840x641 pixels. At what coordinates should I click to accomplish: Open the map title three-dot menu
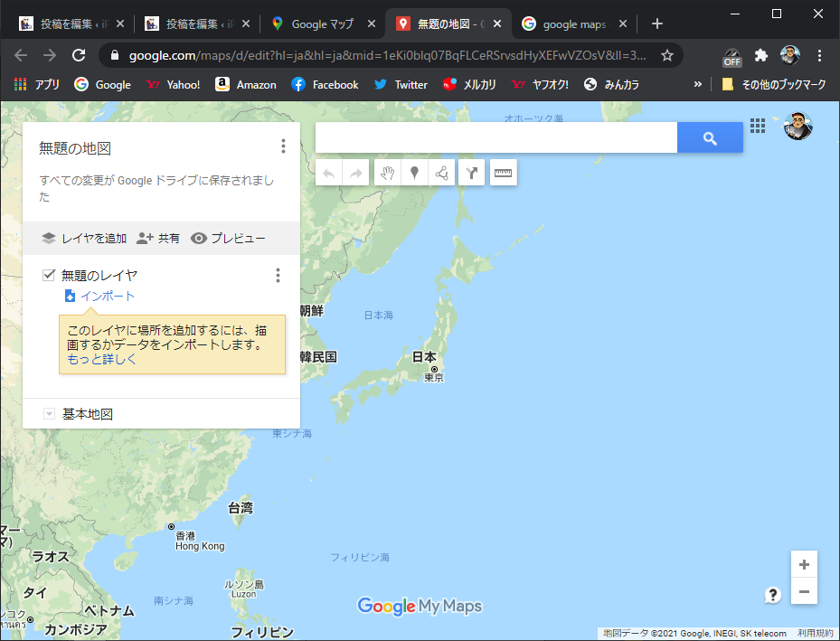tap(283, 146)
